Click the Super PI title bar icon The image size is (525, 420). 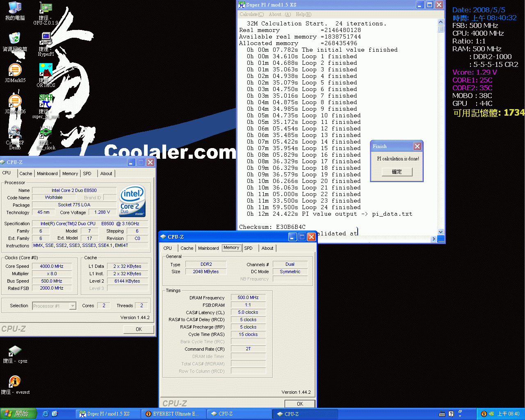[x=242, y=5]
